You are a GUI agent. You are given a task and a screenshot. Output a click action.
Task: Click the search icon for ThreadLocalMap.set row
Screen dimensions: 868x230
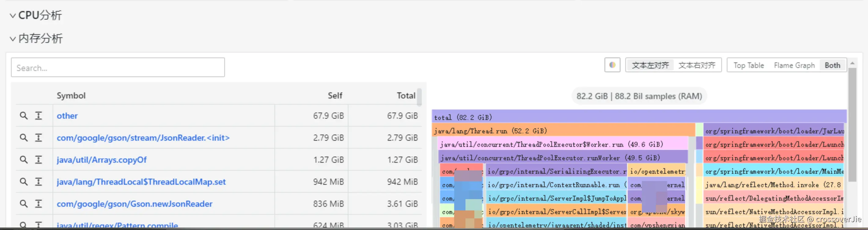coord(23,182)
